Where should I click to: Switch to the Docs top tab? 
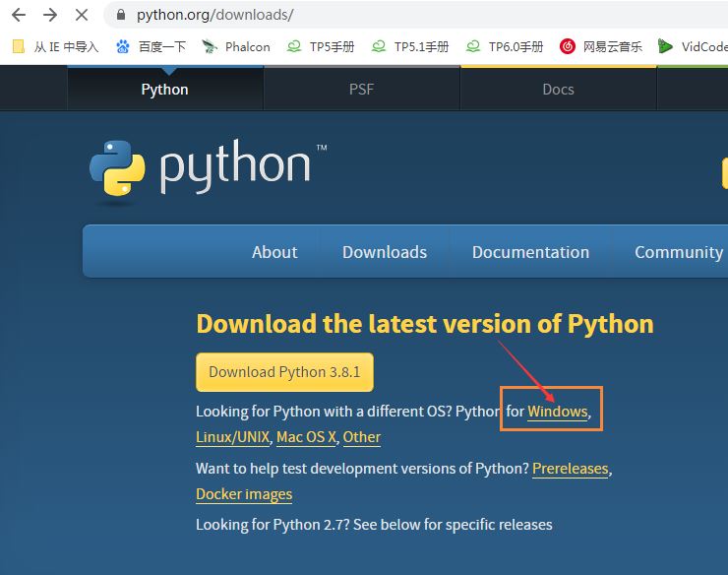click(558, 89)
